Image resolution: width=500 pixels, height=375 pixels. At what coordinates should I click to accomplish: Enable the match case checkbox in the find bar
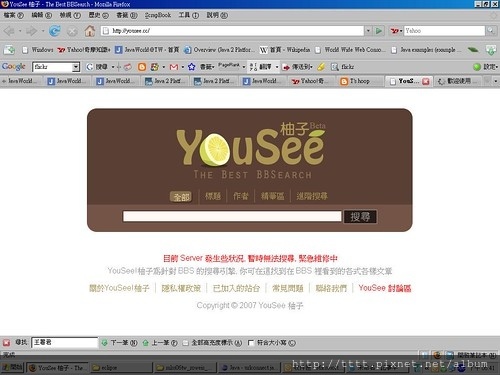coord(251,343)
